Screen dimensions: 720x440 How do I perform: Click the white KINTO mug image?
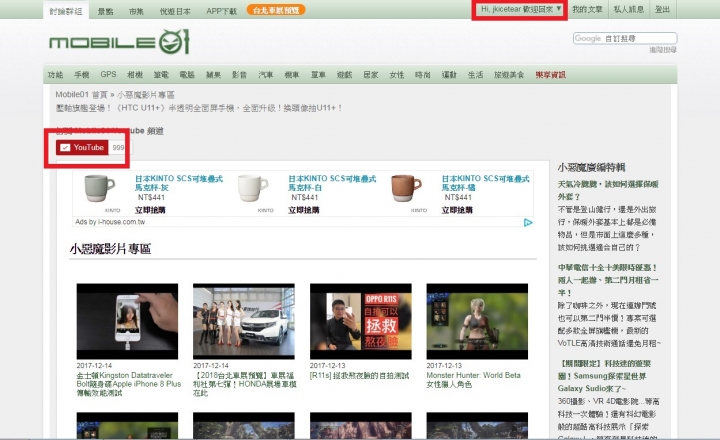[253, 188]
